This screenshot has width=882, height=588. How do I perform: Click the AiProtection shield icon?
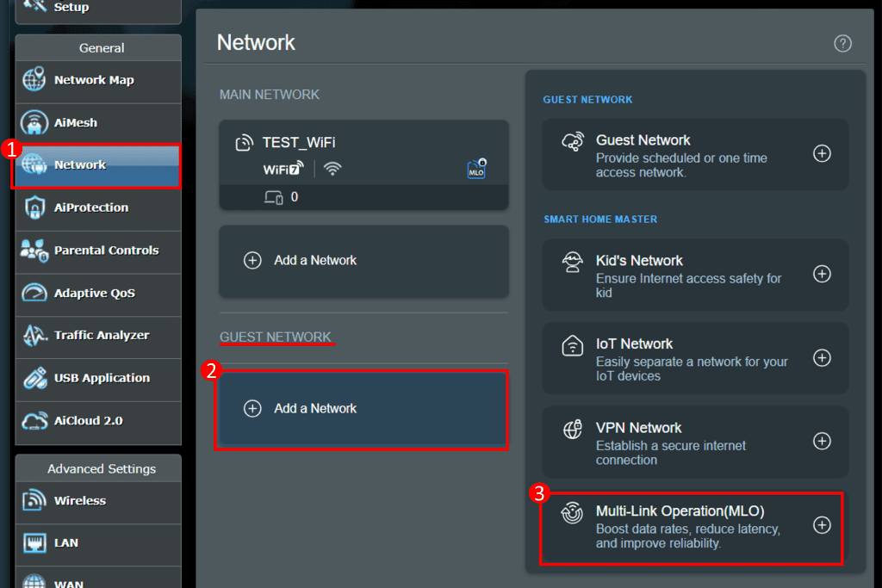coord(34,207)
